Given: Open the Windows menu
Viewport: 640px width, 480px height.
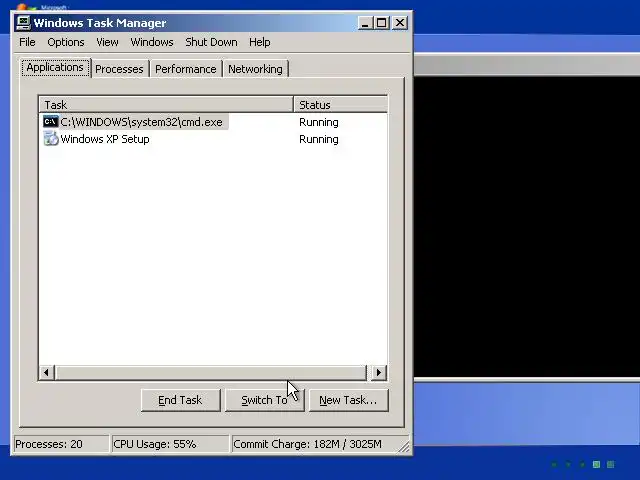Looking at the screenshot, I should (x=152, y=42).
